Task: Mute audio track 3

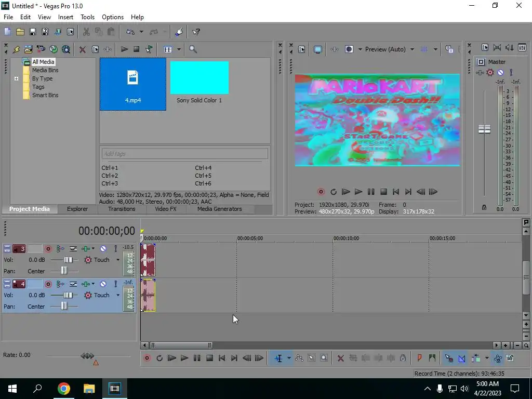Action: [x=103, y=249]
